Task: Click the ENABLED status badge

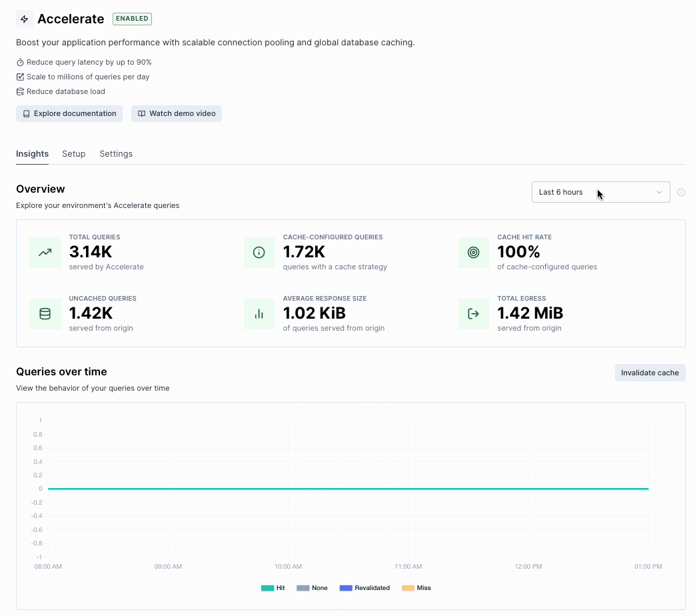Action: (132, 19)
